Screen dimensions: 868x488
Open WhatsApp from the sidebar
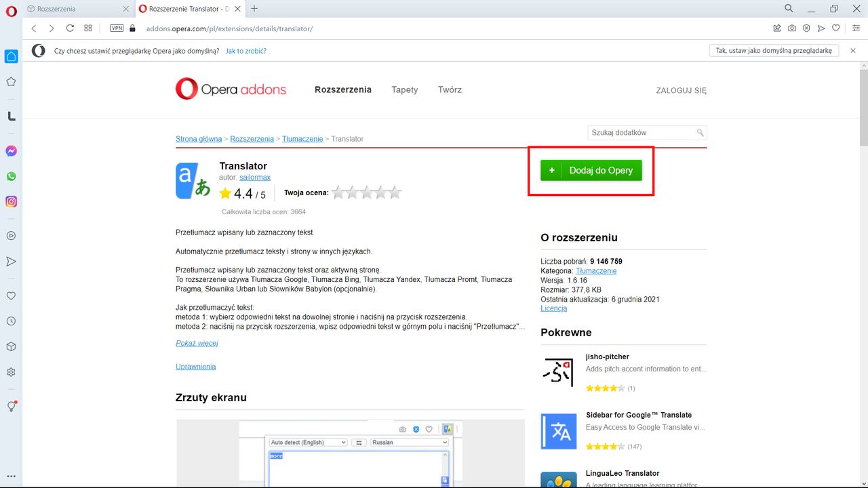pyautogui.click(x=11, y=176)
